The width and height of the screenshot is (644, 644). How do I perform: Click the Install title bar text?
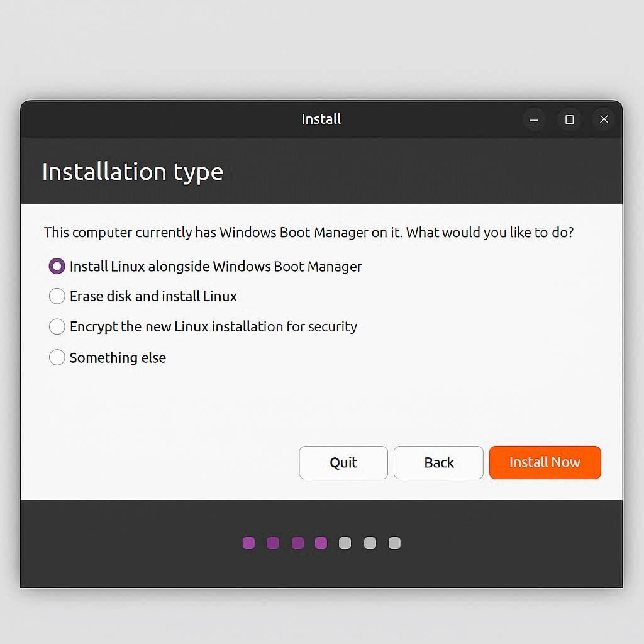[x=321, y=119]
